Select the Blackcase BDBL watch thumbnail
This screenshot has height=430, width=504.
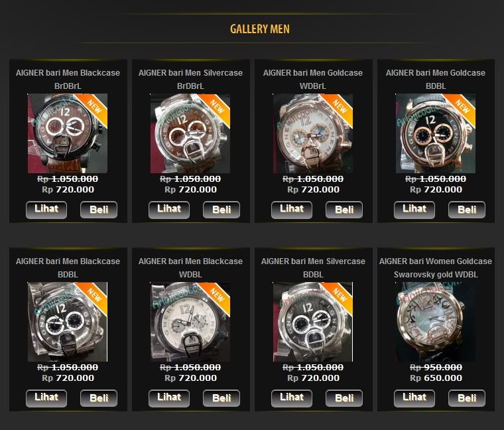tap(68, 322)
